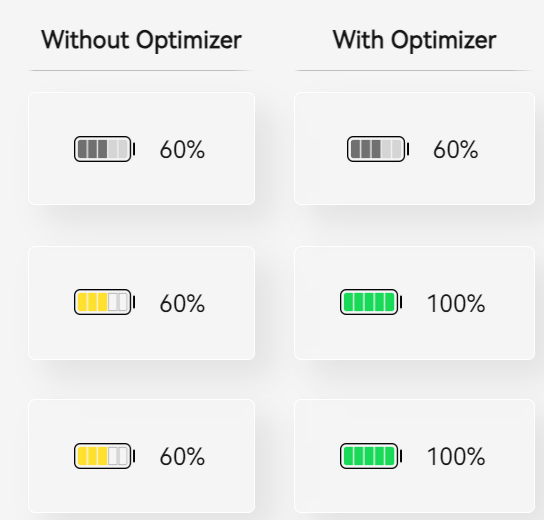The height and width of the screenshot is (520, 544).
Task: Click the 100% label beside last green battery
Action: pyautogui.click(x=456, y=457)
